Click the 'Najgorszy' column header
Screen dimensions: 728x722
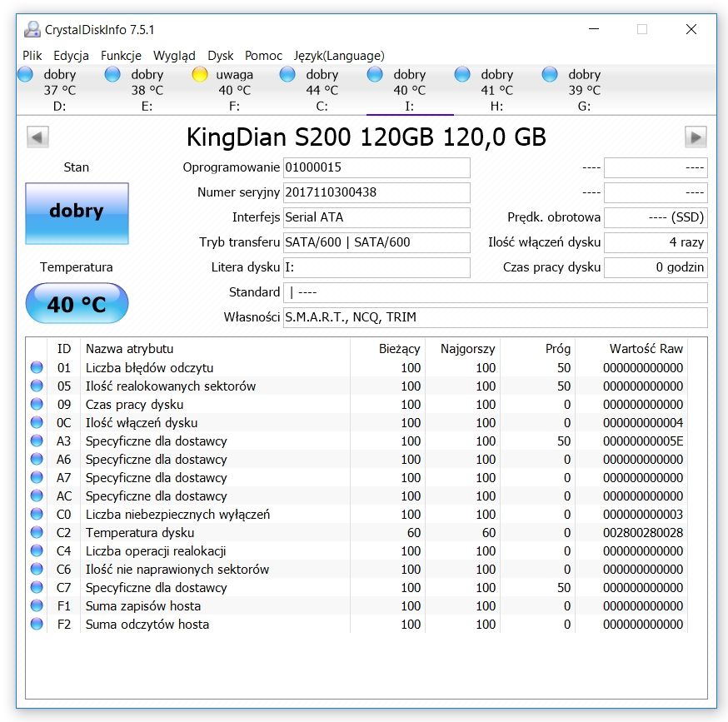tap(462, 349)
